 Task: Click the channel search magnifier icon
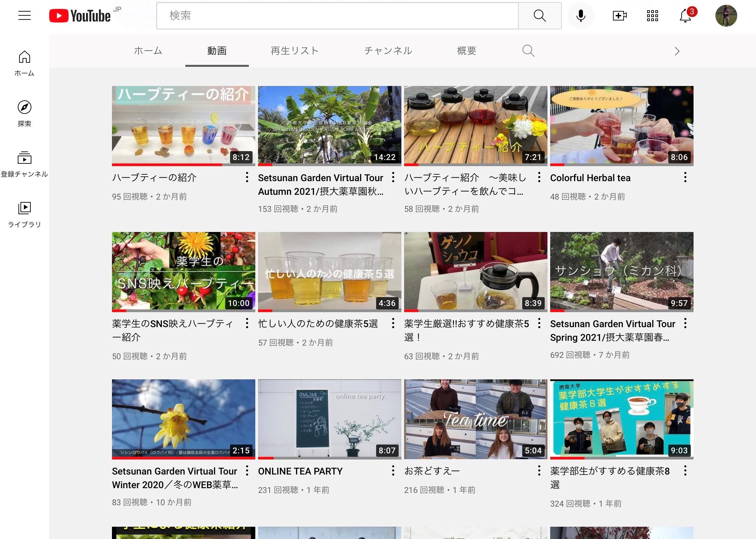pos(528,50)
